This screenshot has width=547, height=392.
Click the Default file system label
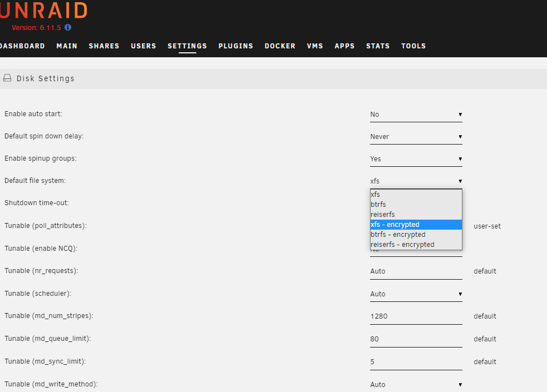35,181
